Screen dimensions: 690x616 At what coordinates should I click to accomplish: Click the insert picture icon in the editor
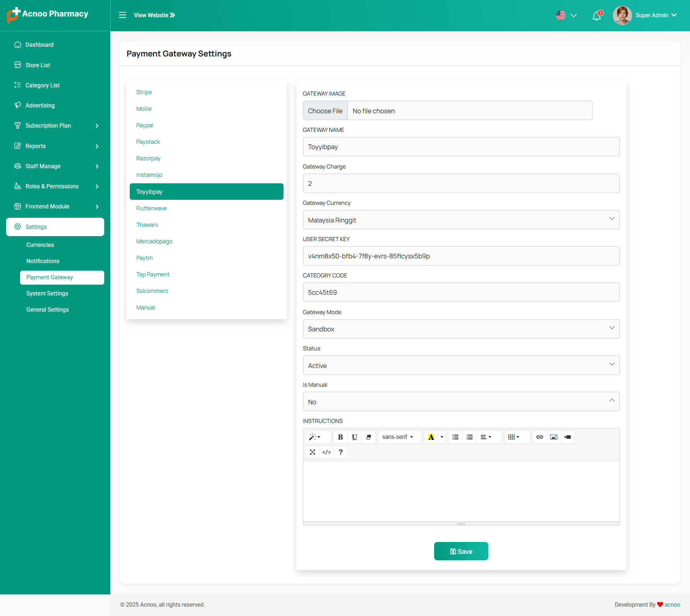[554, 437]
